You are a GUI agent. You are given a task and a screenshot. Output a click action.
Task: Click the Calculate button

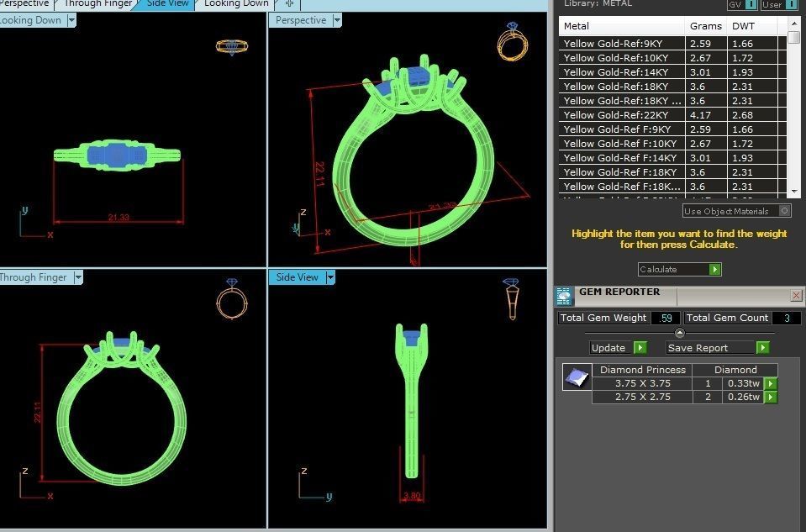click(x=680, y=269)
